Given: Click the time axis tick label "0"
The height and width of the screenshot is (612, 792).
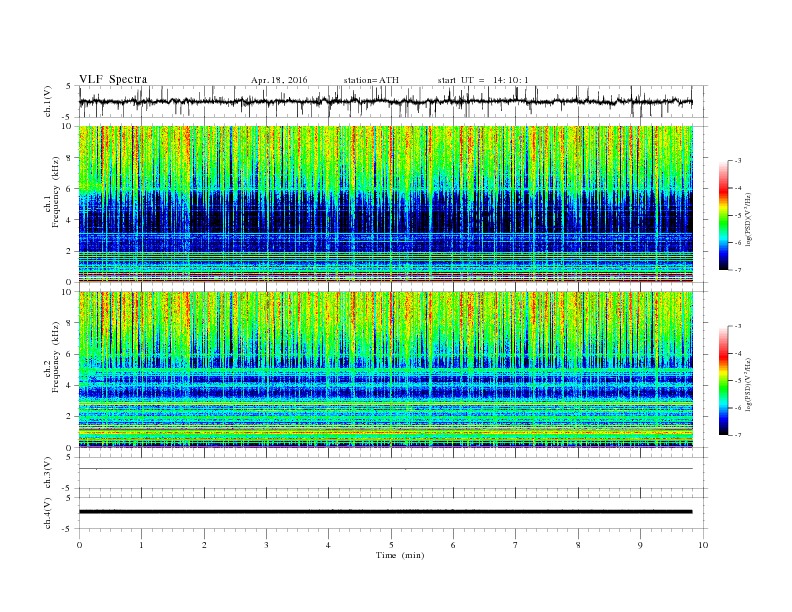Looking at the screenshot, I should point(79,545).
